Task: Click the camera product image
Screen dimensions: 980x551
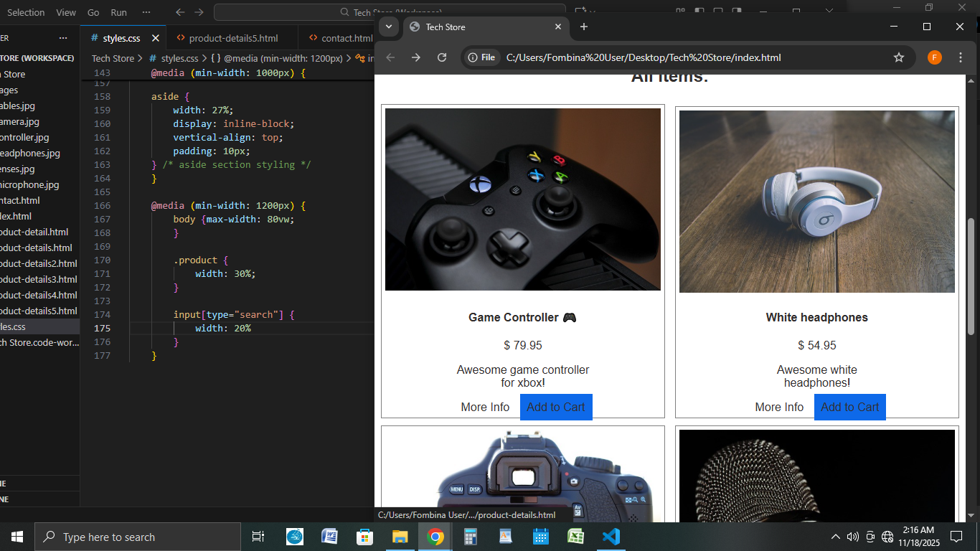Action: pos(523,476)
